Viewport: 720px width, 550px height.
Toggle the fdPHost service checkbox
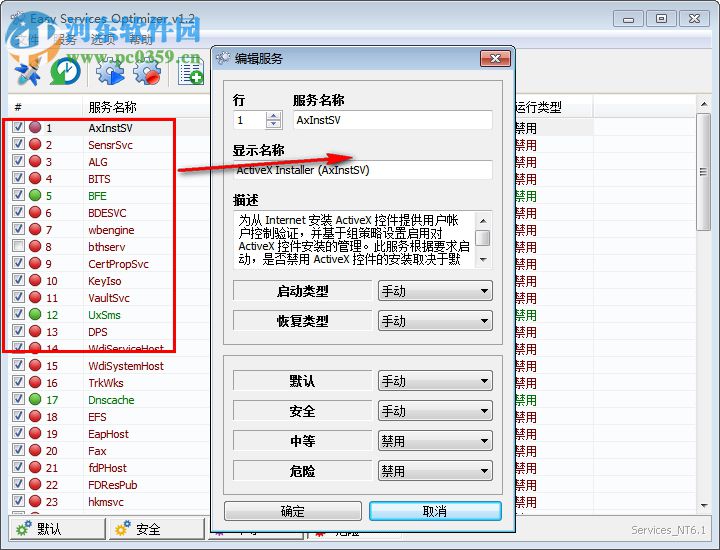(x=18, y=467)
